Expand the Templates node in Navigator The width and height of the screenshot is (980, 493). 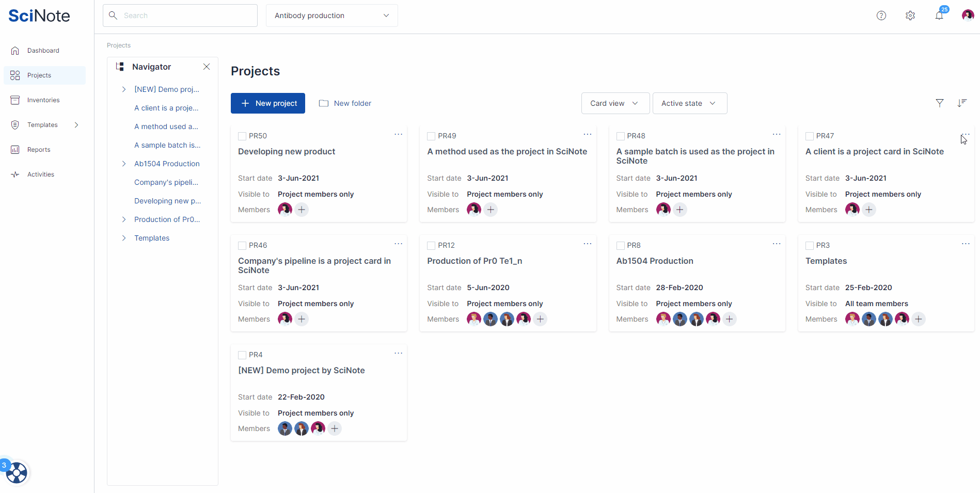pos(124,238)
